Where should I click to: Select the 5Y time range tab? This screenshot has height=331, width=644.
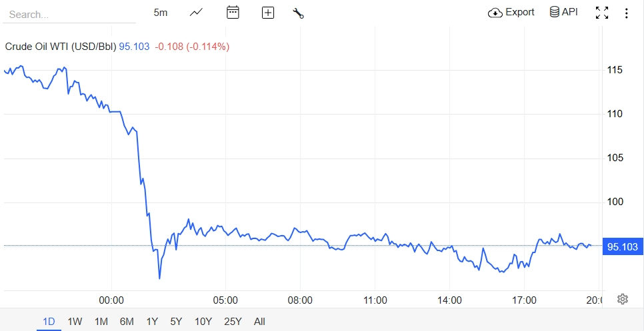(176, 322)
